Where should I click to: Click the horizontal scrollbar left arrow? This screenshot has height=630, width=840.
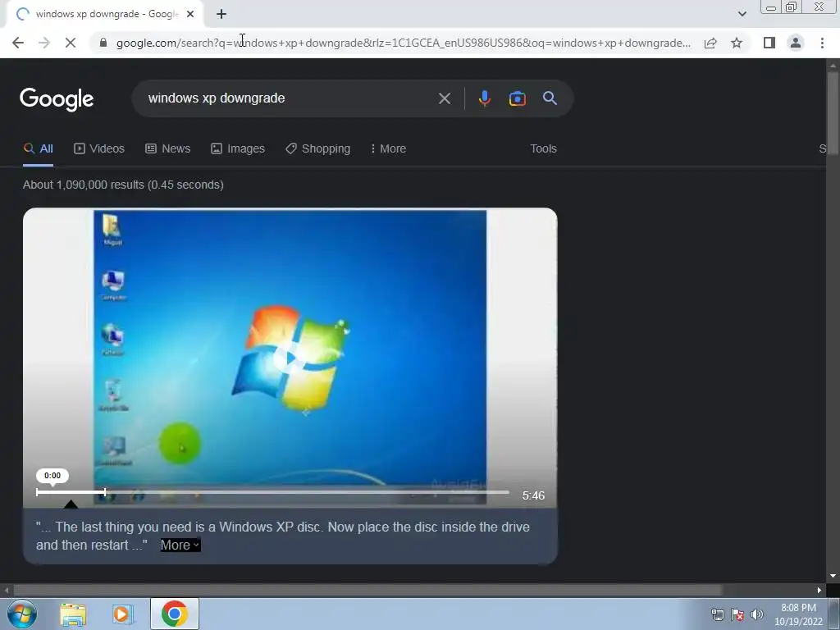6,591
